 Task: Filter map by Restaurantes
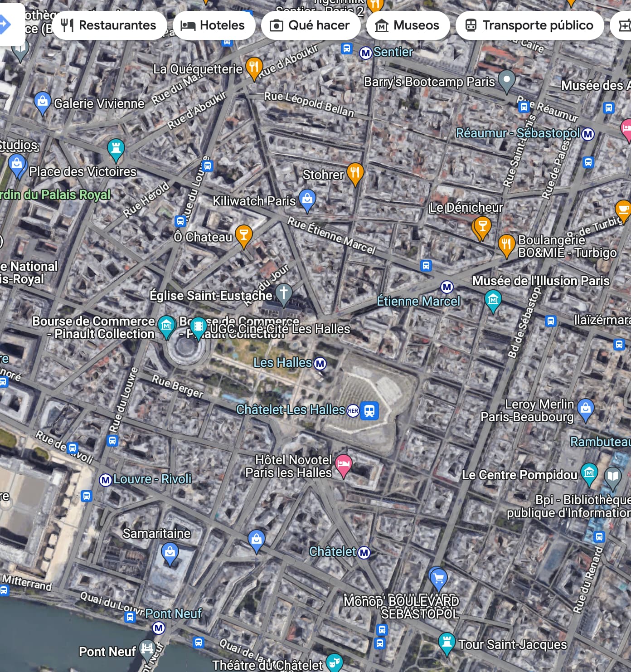pos(109,25)
